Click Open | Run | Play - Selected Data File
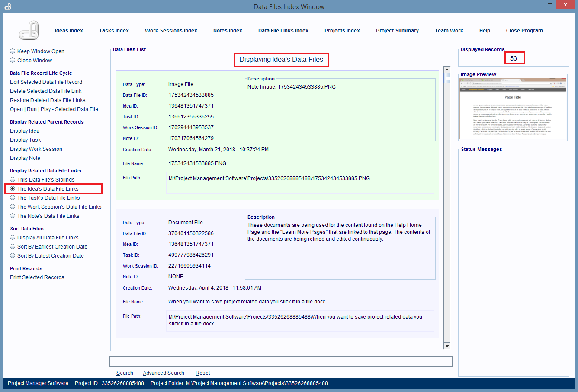 (54, 109)
